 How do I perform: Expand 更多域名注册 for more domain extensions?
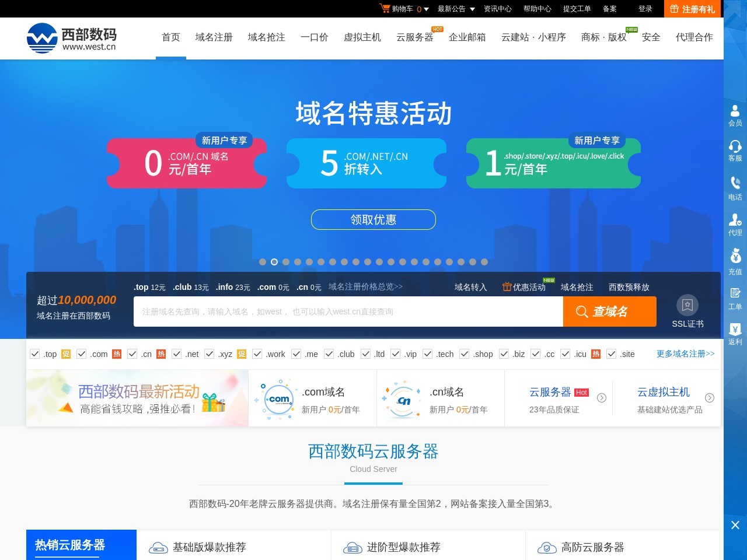click(685, 353)
